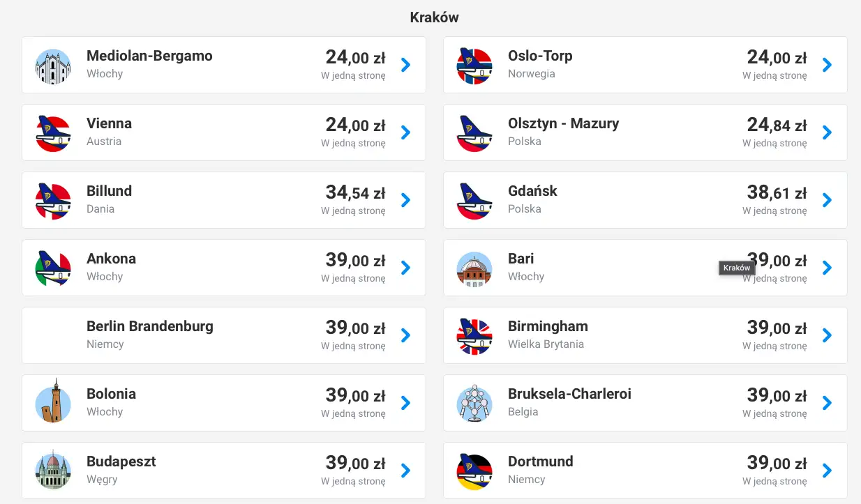Open the chevron arrow for Berlin Brandenburg
861x504 pixels.
point(406,335)
